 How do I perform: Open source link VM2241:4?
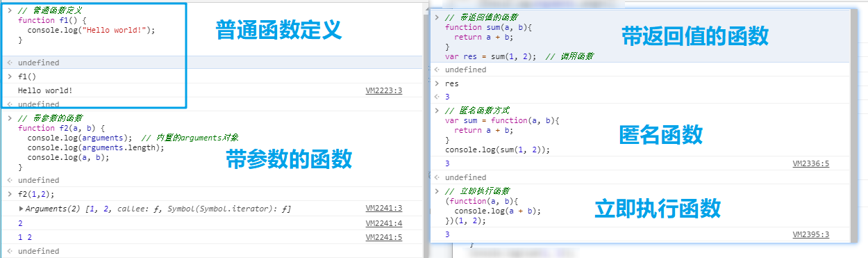(x=384, y=223)
